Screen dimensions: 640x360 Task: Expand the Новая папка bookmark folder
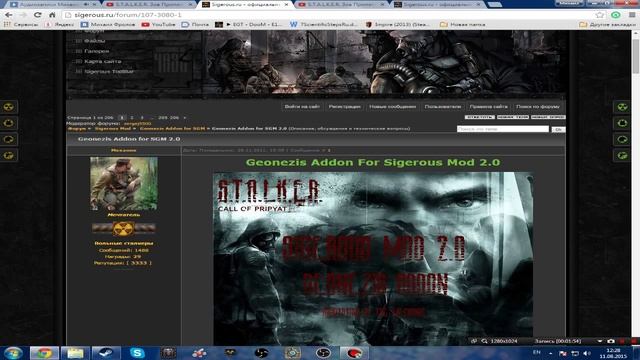pyautogui.click(x=462, y=24)
